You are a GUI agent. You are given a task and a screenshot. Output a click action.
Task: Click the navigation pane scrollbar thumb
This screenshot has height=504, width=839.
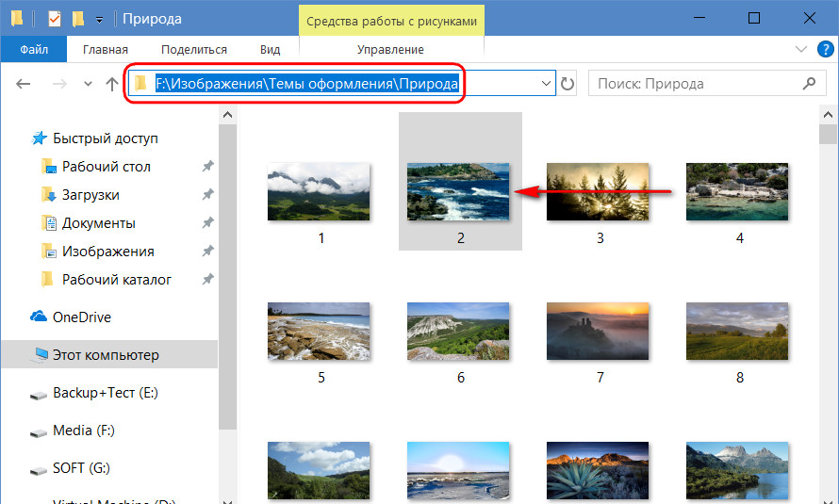pyautogui.click(x=227, y=276)
